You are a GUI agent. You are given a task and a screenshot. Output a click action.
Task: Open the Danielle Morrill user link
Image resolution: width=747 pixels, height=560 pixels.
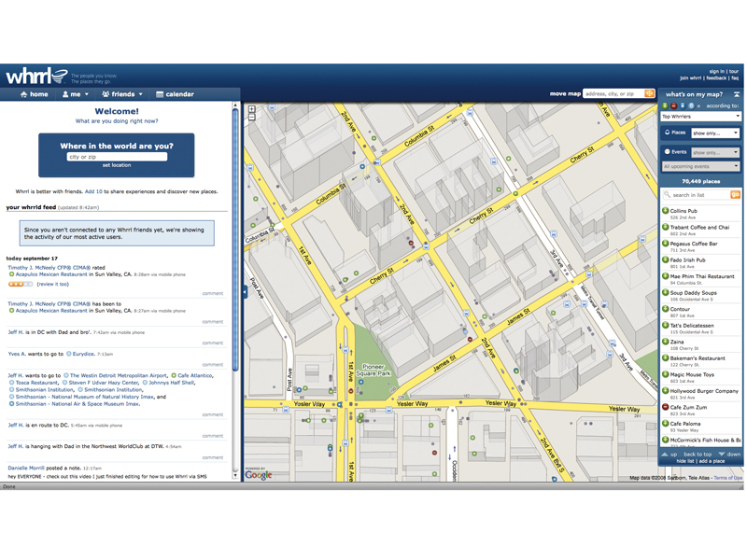(26, 469)
